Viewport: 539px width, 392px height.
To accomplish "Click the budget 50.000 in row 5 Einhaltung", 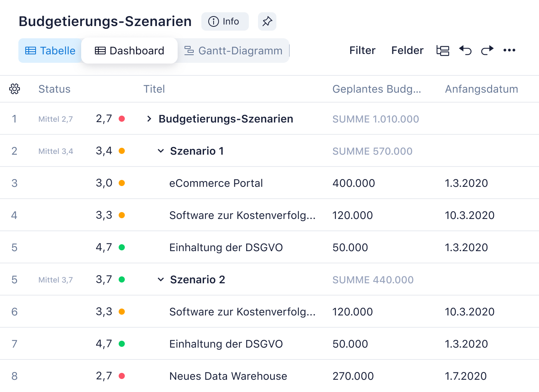I will 350,248.
